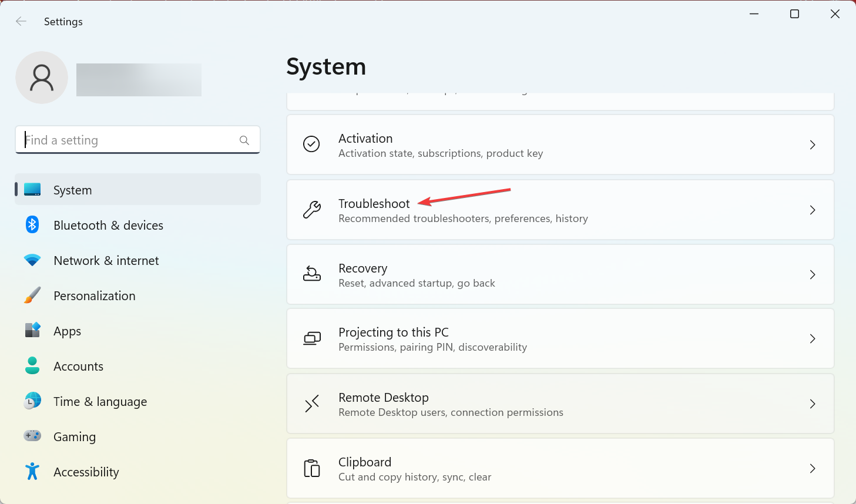Image resolution: width=856 pixels, height=504 pixels.
Task: Click the user profile avatar
Action: click(x=42, y=78)
